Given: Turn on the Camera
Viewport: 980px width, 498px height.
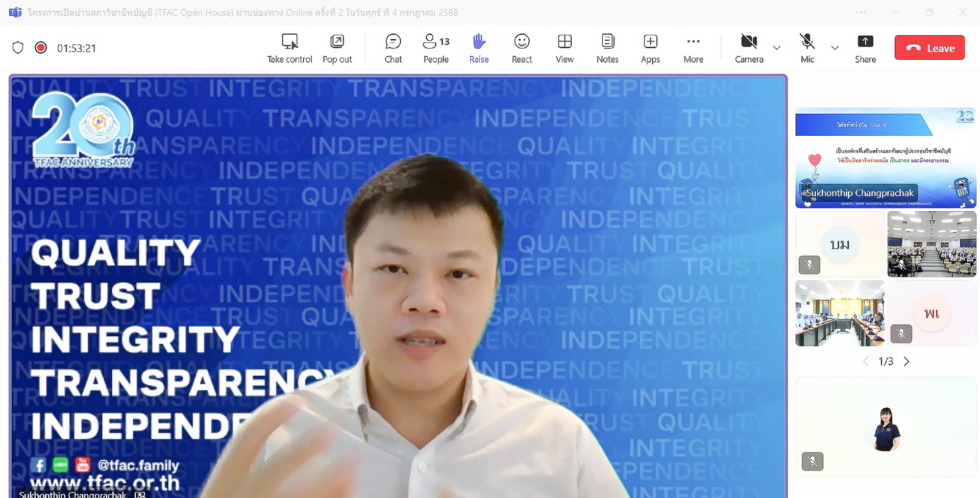Looking at the screenshot, I should tap(749, 48).
